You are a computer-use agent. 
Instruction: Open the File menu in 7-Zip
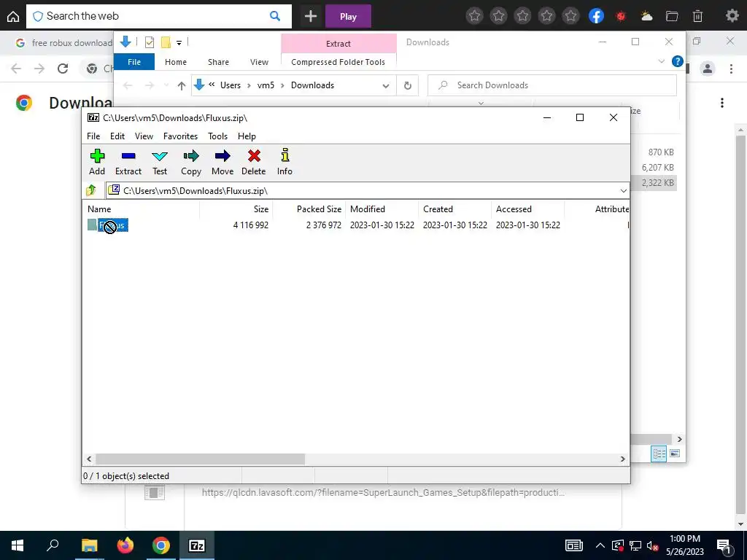coord(93,136)
